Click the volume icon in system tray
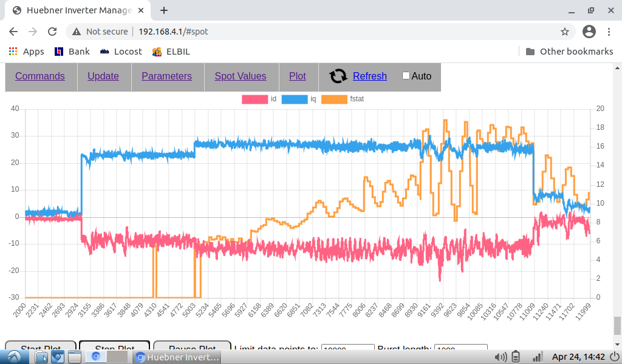The image size is (622, 364). [x=501, y=357]
